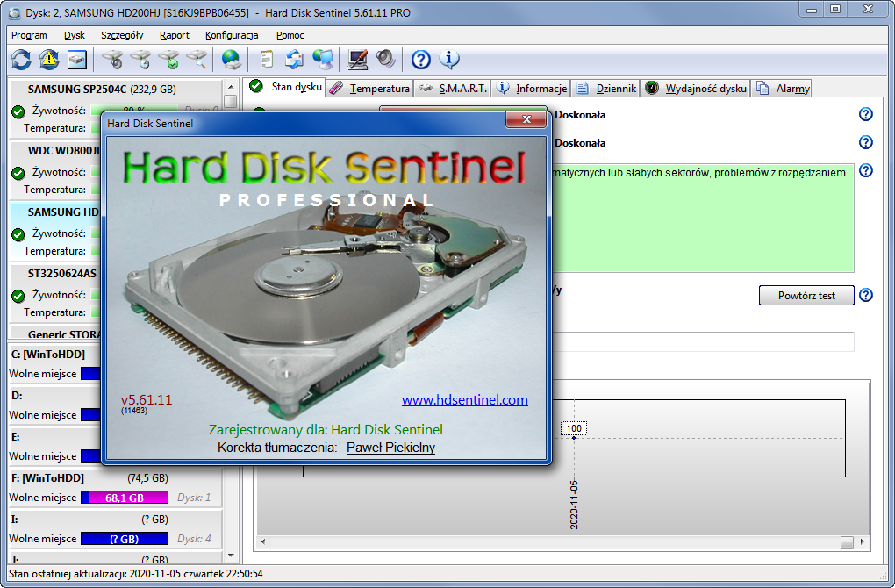Viewport: 895px width, 588px height.
Task: Click the F: 68,1 GB free space bar
Action: pos(125,498)
